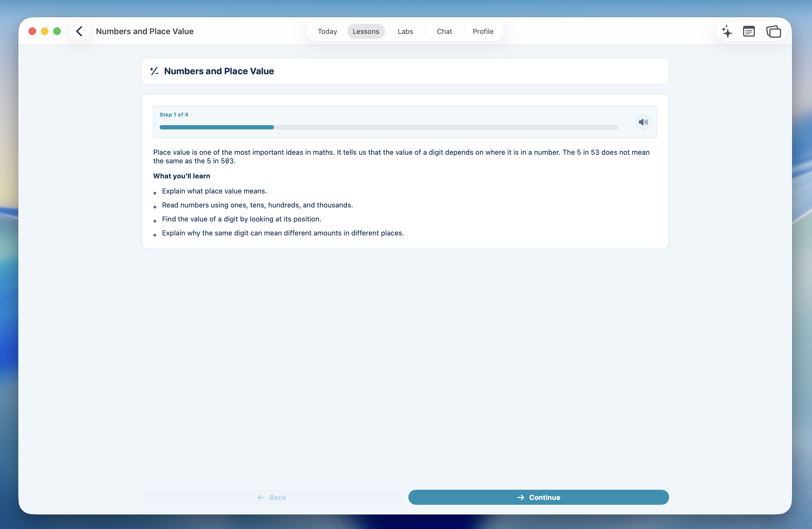
Task: Select bullet Find the value of a digit
Action: [241, 219]
